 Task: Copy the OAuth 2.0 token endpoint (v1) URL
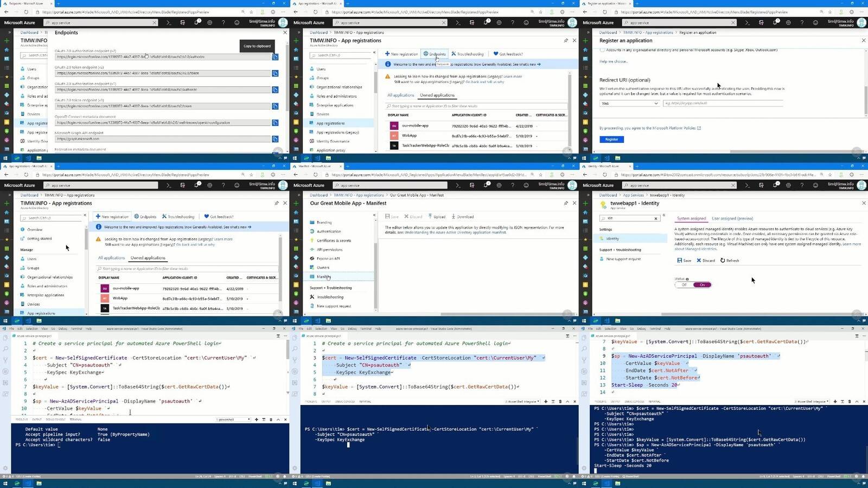(x=275, y=106)
